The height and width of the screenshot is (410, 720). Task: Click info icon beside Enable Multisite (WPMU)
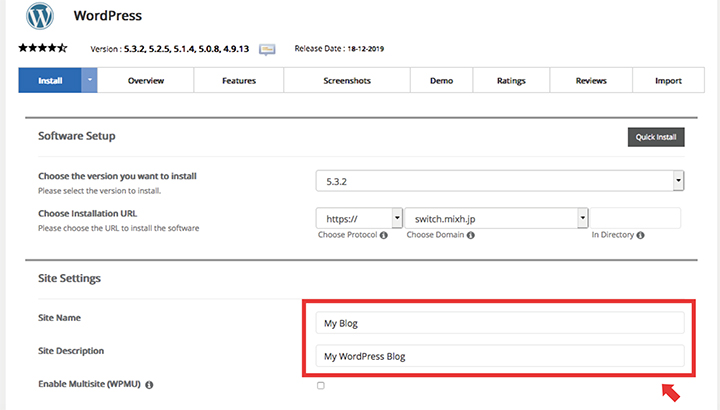(149, 385)
